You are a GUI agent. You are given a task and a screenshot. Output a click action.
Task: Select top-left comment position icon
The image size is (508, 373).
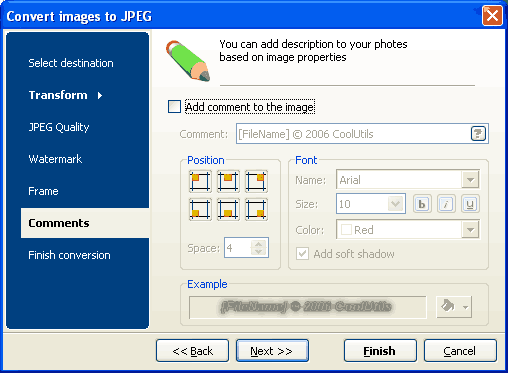click(200, 181)
